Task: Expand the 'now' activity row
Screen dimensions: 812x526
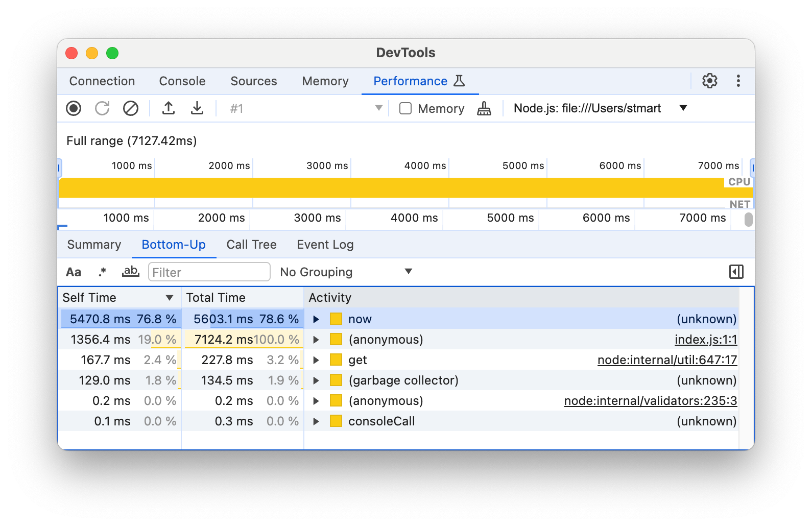Action: pos(316,319)
